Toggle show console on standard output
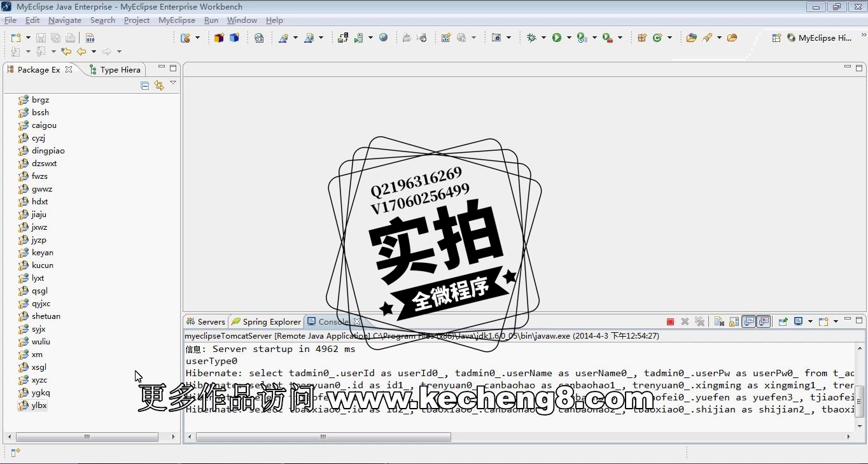This screenshot has width=868, height=464. click(x=749, y=322)
